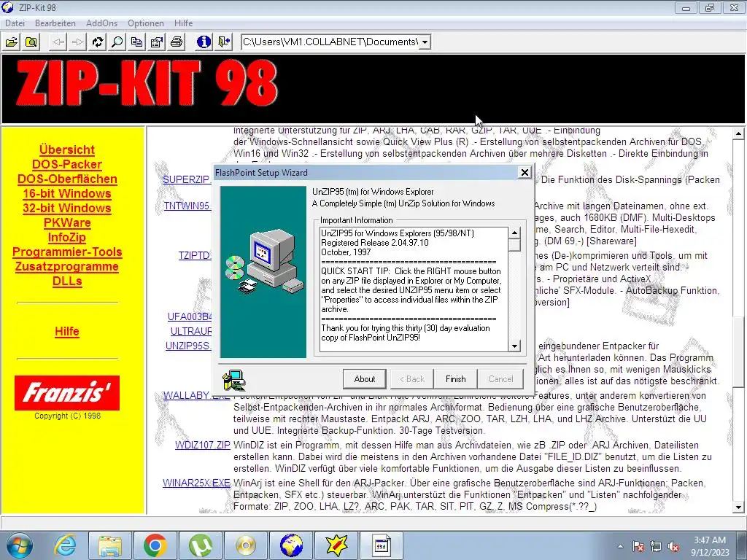Click the disabled Back button in wizard
Viewport: 747px width, 560px height.
[411, 379]
